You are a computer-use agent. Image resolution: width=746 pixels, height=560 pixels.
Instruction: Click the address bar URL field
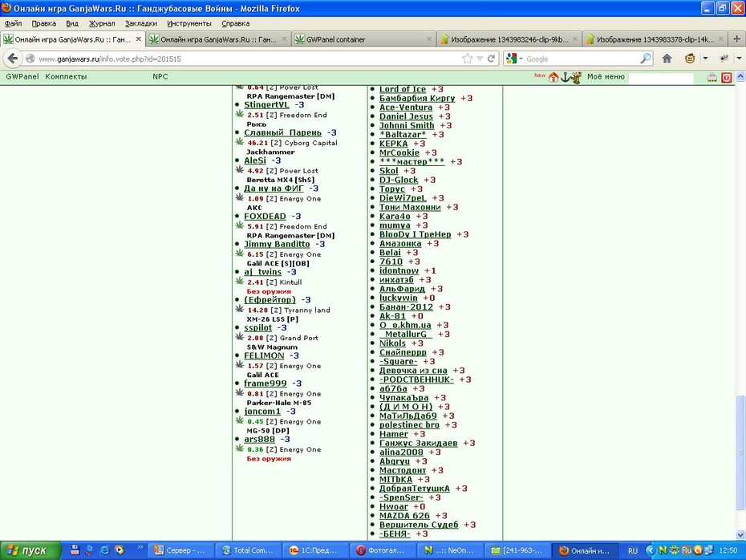point(247,59)
